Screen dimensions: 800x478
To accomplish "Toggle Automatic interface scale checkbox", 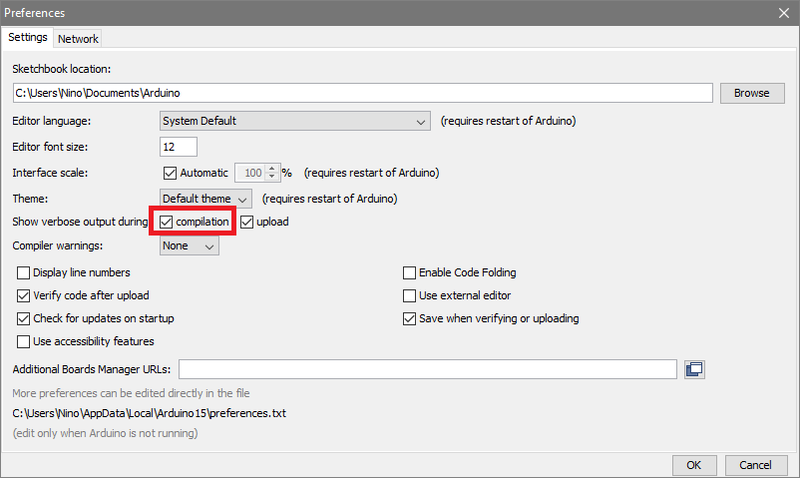I will coord(169,172).
